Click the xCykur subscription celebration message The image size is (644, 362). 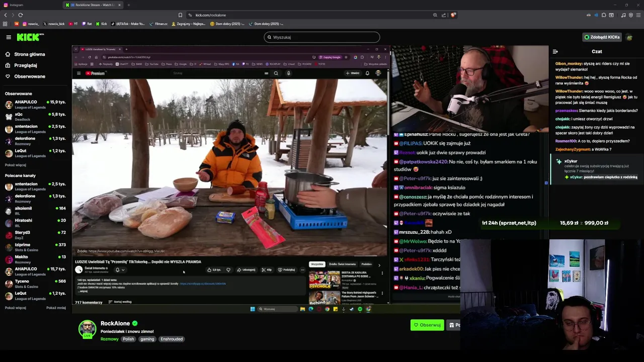[595, 168]
